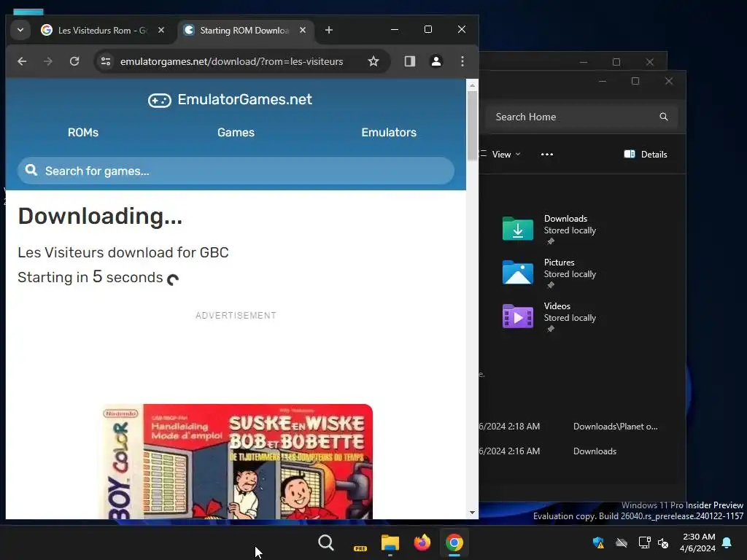Click the muted volume tray icon
The image size is (747, 560).
(x=663, y=542)
